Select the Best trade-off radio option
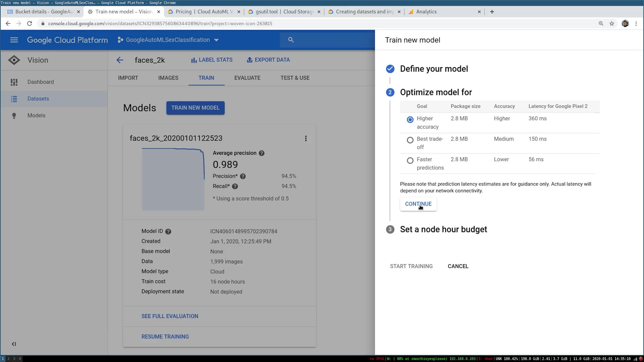Viewport: 644px width, 362px height. tap(410, 140)
